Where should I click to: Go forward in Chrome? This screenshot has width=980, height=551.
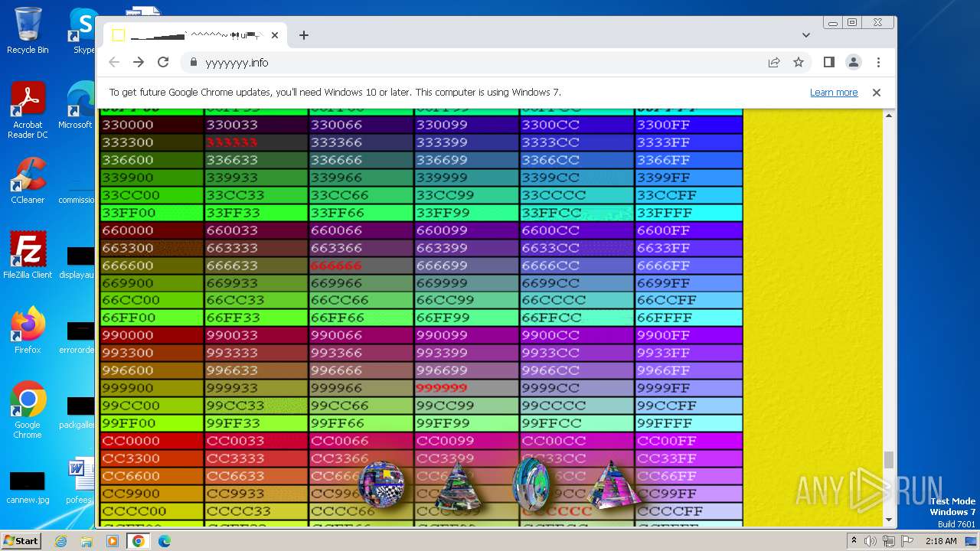click(139, 62)
